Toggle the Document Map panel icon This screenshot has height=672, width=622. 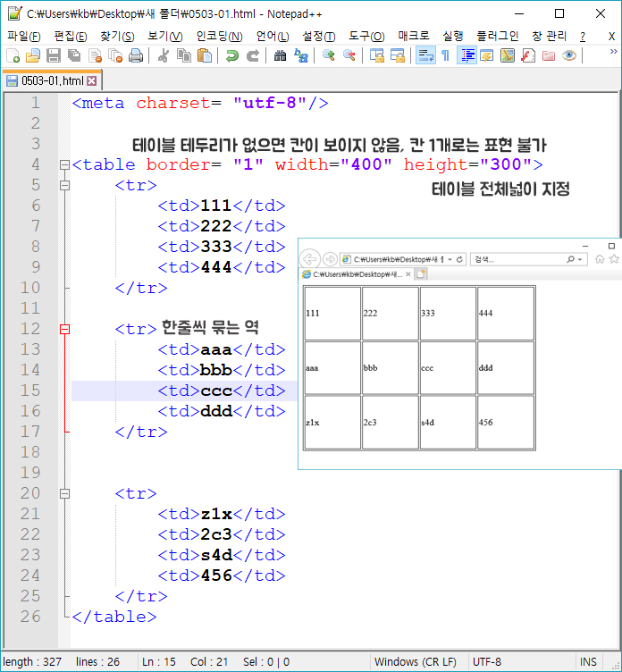coord(508,55)
